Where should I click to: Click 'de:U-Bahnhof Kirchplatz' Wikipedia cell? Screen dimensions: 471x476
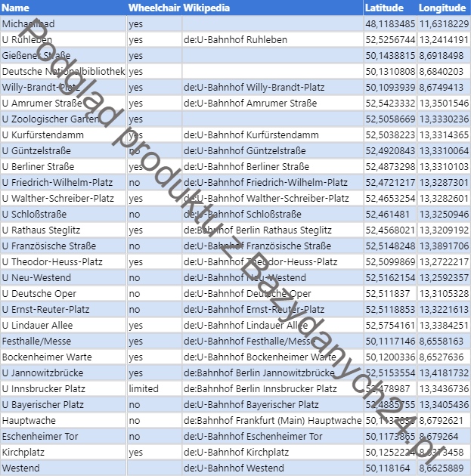[272, 452]
